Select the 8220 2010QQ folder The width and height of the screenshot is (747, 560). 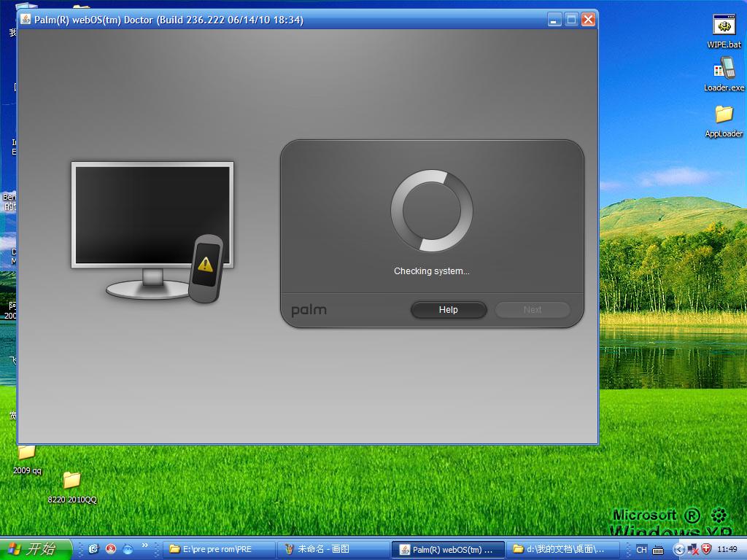[x=71, y=480]
